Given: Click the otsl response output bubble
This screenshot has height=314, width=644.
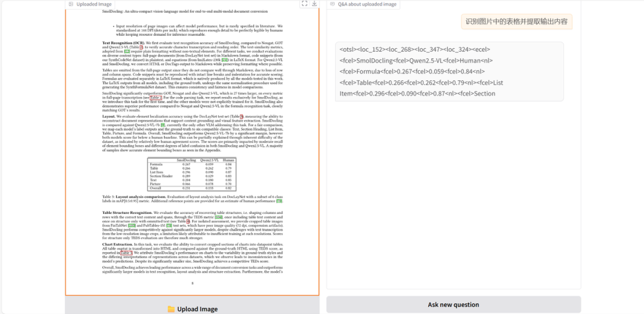Looking at the screenshot, I should point(450,71).
